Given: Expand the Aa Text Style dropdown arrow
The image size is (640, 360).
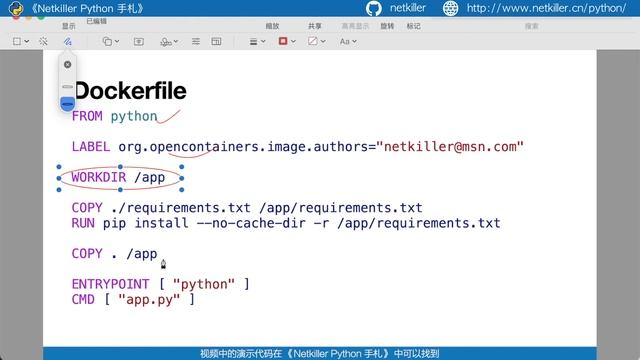Looking at the screenshot, I should point(354,42).
